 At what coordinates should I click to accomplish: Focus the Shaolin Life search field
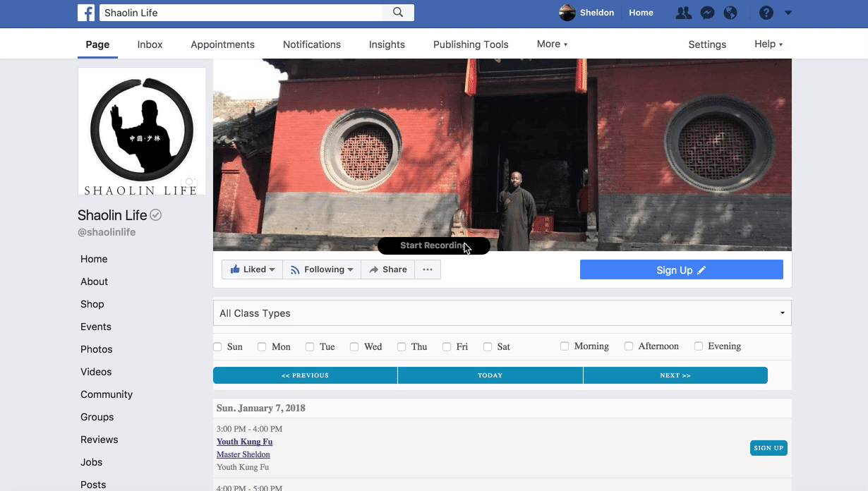(x=240, y=13)
